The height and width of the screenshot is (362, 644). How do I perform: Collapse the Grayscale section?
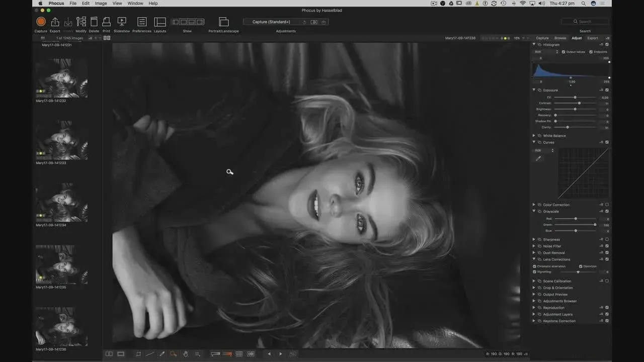[x=534, y=211]
